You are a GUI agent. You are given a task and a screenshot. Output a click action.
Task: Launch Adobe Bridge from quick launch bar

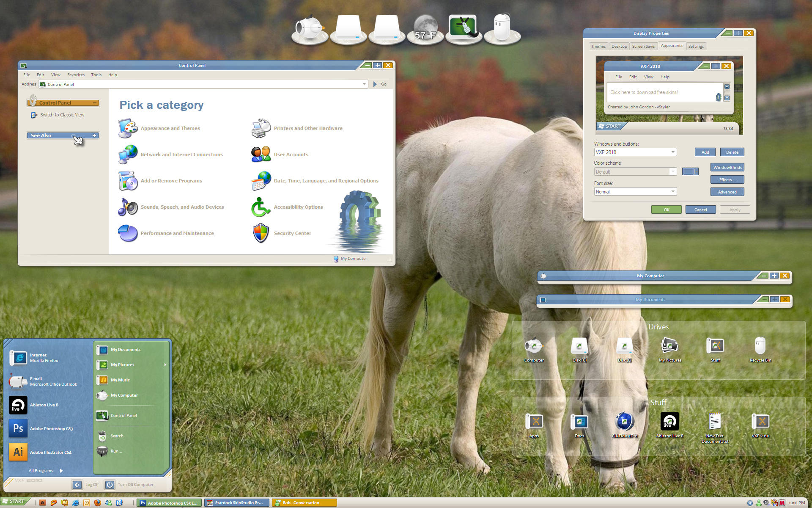pyautogui.click(x=42, y=503)
